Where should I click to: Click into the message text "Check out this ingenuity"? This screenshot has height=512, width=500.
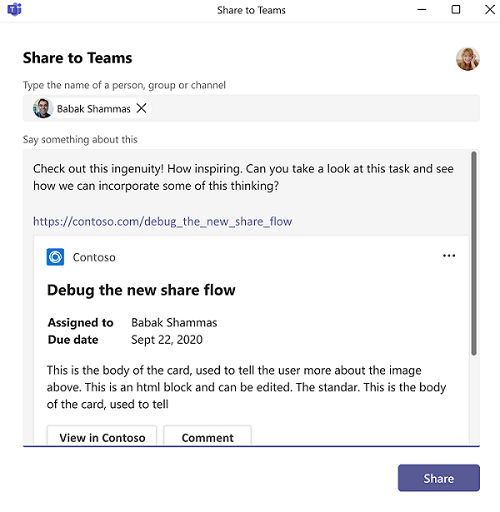[98, 169]
